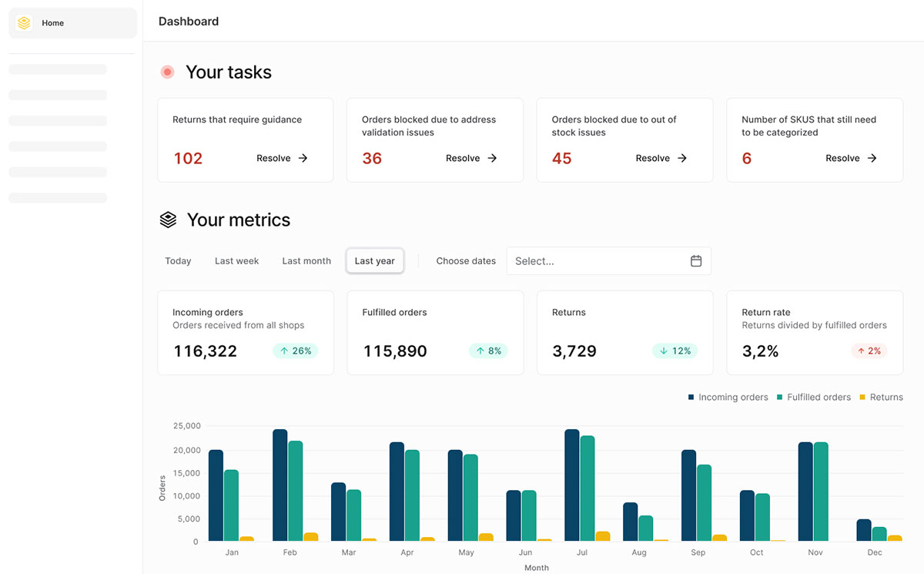924x574 pixels.
Task: Toggle Returns series in chart legend
Action: (x=881, y=398)
